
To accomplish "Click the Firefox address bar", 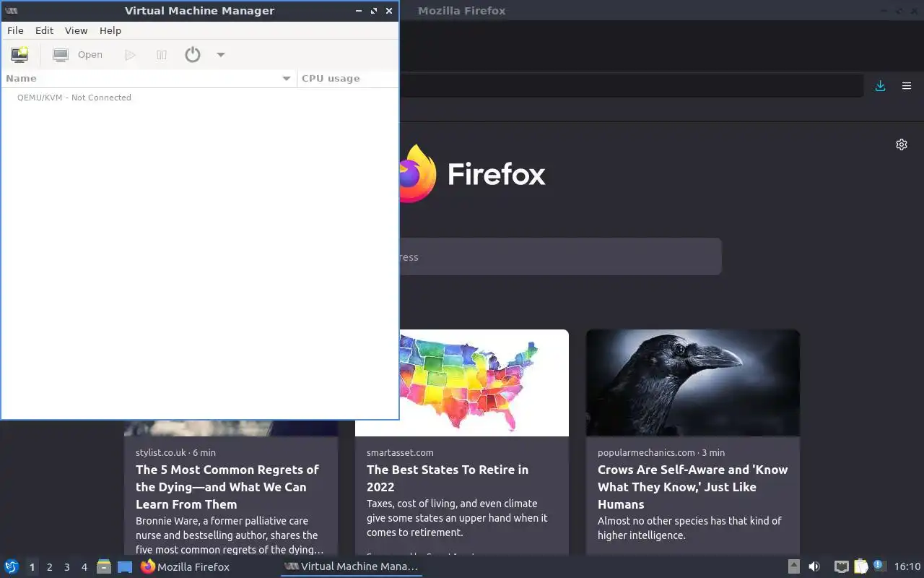I will tap(632, 86).
